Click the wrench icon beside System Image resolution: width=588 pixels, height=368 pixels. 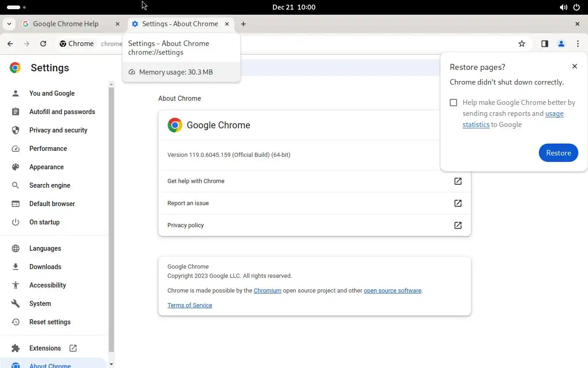16,304
